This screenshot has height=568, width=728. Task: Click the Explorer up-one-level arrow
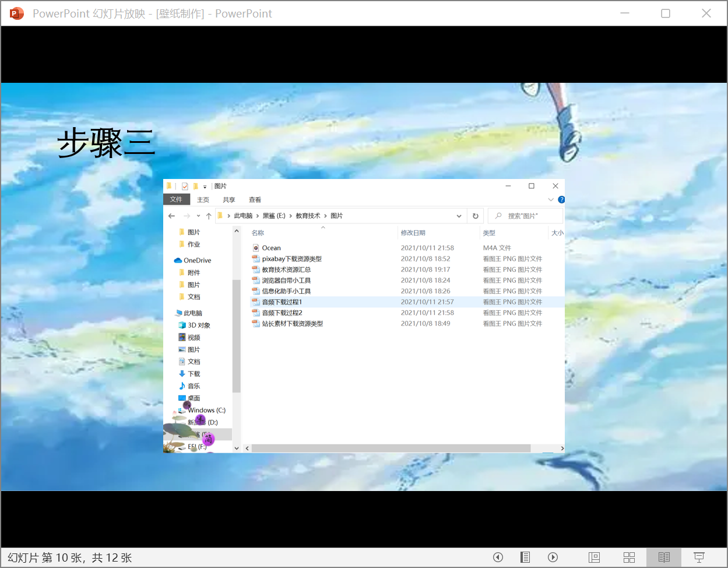coord(209,216)
